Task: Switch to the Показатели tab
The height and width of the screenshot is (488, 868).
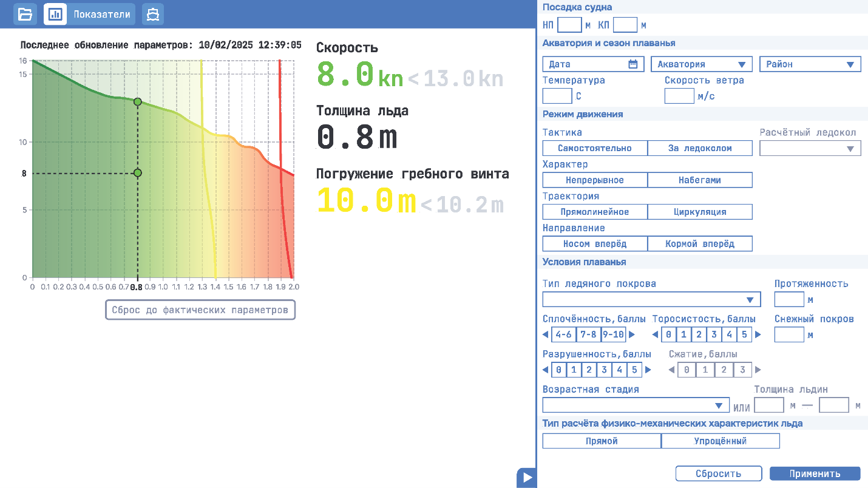Action: 89,14
